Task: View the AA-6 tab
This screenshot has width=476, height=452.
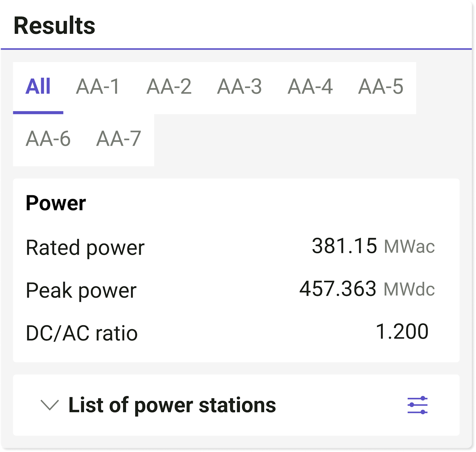Action: click(48, 139)
